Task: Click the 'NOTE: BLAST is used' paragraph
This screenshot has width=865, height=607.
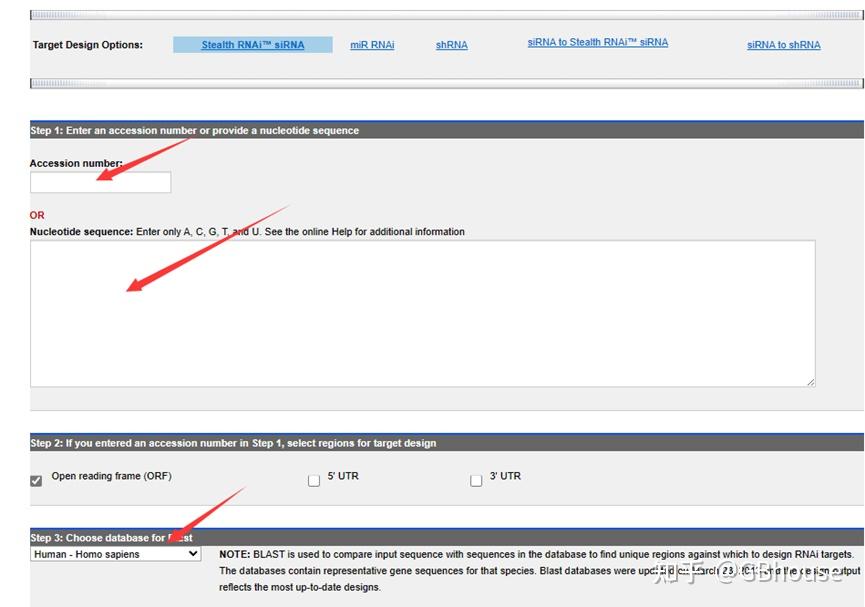Action: [x=540, y=571]
